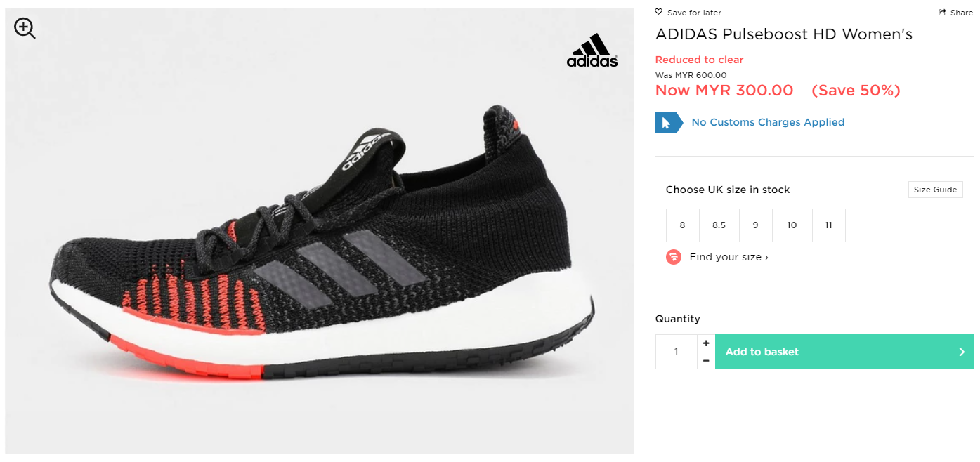Click No Customs Charges Applied link
The height and width of the screenshot is (462, 980).
[x=768, y=122]
